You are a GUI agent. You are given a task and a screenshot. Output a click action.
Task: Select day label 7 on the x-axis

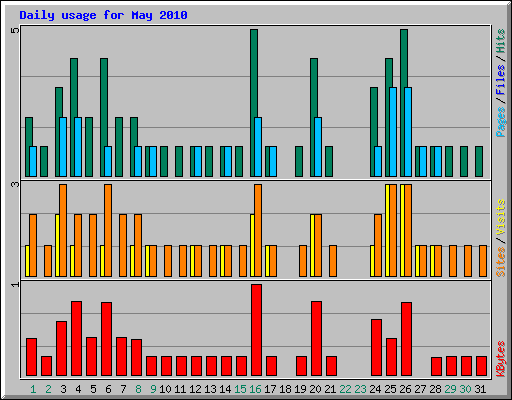point(123,389)
